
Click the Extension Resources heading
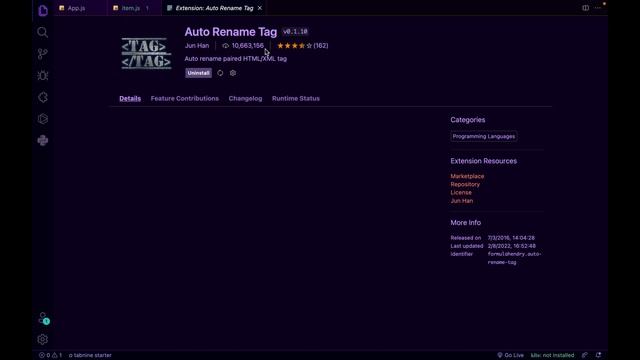pos(484,161)
